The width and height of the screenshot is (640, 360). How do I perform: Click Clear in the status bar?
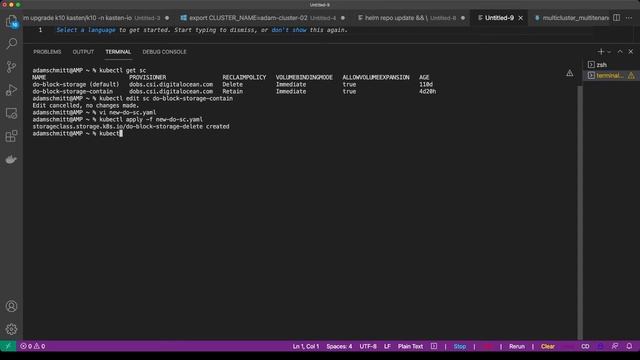point(548,346)
